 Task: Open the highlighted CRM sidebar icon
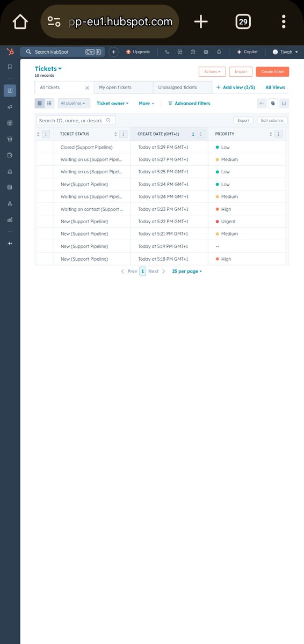click(10, 91)
